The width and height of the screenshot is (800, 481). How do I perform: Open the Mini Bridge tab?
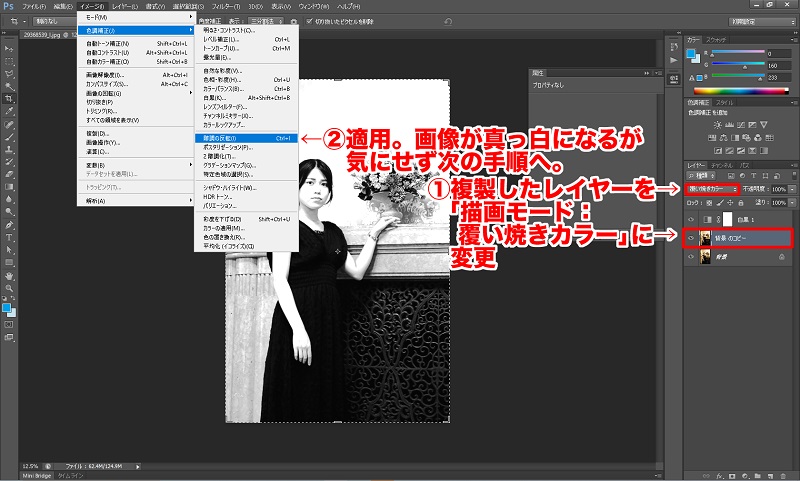click(37, 475)
